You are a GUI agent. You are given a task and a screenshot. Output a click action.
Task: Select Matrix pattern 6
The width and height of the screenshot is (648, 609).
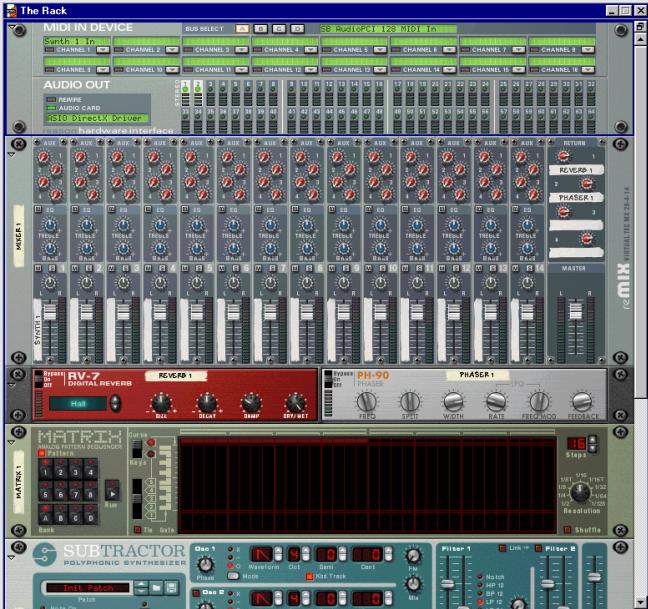point(60,491)
